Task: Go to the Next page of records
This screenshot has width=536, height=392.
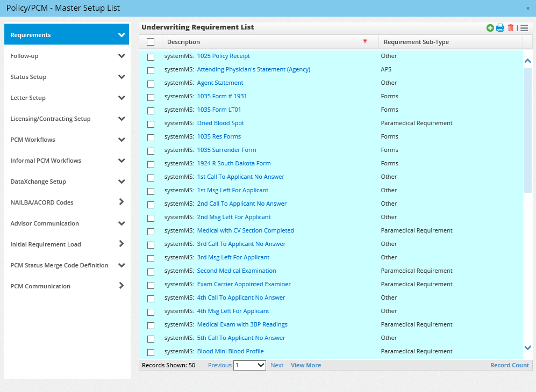Action: pyautogui.click(x=276, y=365)
